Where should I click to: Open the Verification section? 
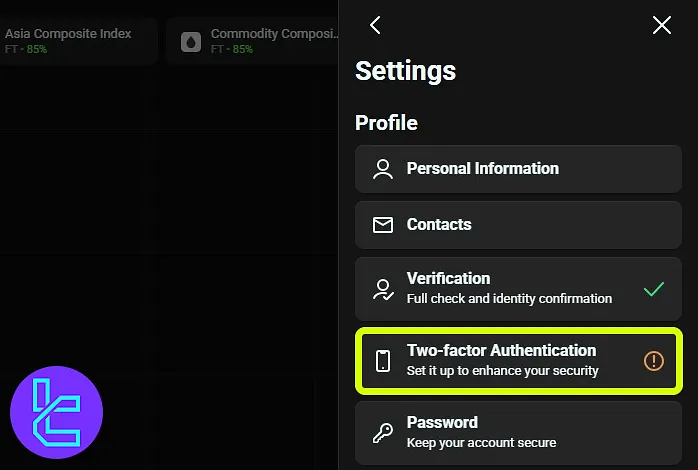[518, 289]
